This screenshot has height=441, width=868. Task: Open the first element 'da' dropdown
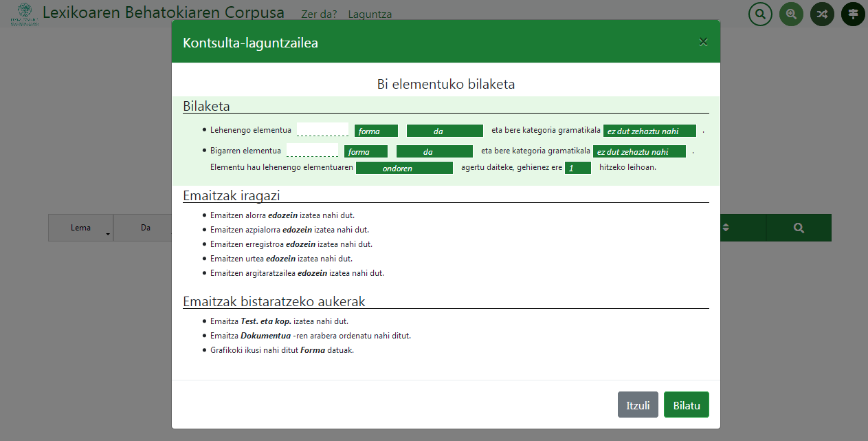pos(445,131)
